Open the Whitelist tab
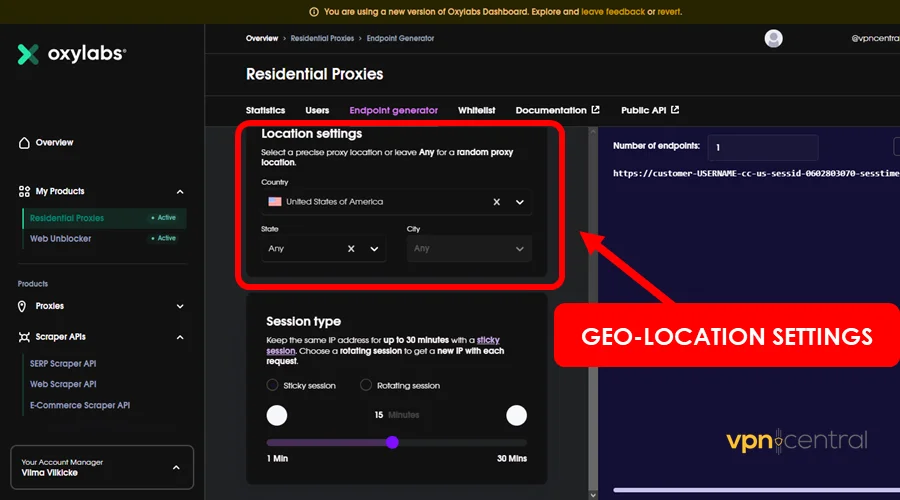The height and width of the screenshot is (500, 900). pos(476,110)
